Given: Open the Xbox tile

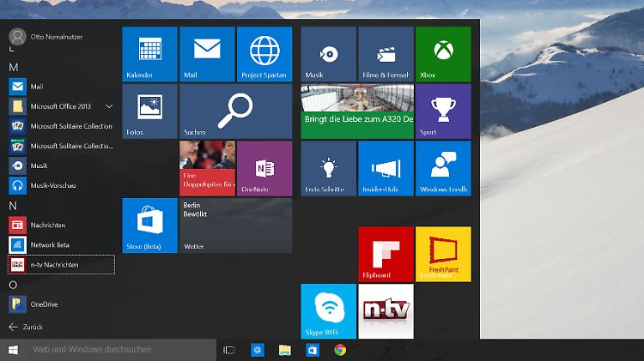Looking at the screenshot, I should tap(442, 53).
